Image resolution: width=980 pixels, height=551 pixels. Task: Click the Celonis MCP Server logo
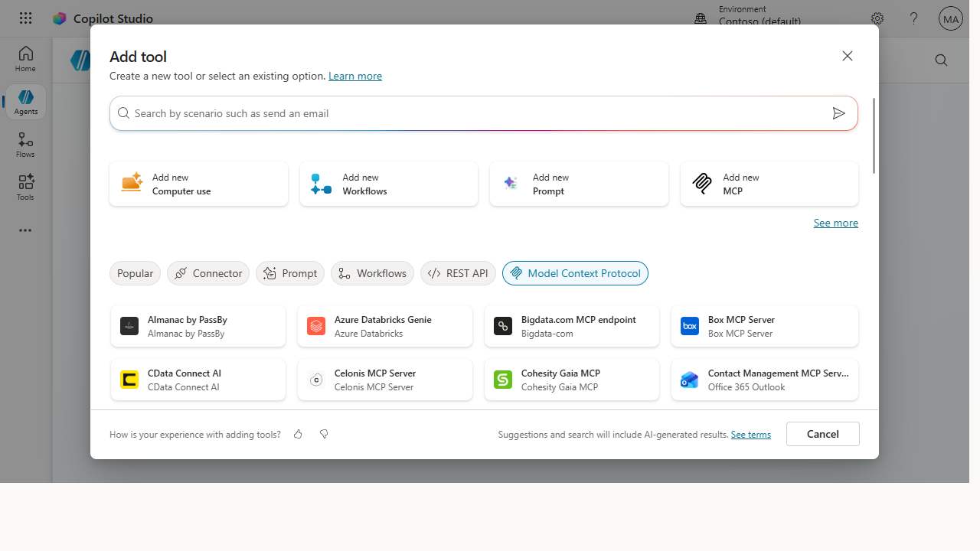pyautogui.click(x=316, y=380)
